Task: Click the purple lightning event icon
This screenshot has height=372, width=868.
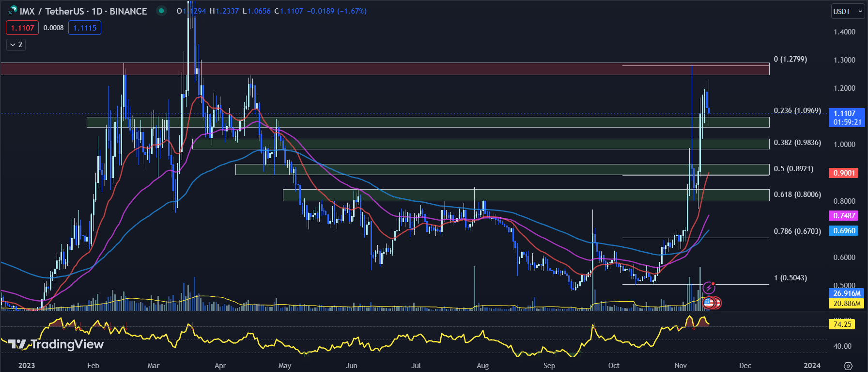Action: tap(709, 288)
